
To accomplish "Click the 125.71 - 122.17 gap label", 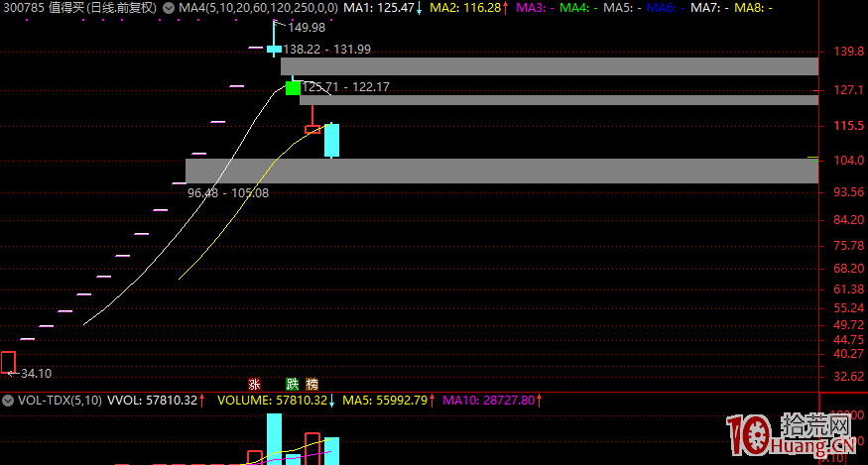I will tap(346, 87).
